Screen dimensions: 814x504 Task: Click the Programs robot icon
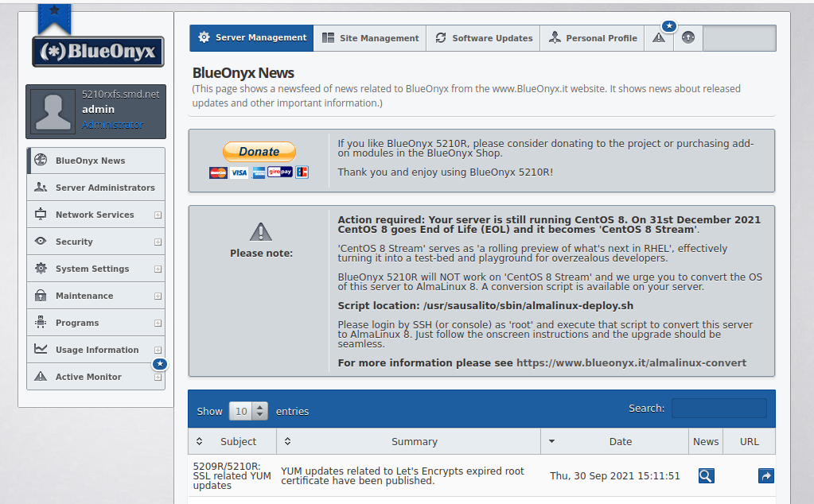click(41, 322)
